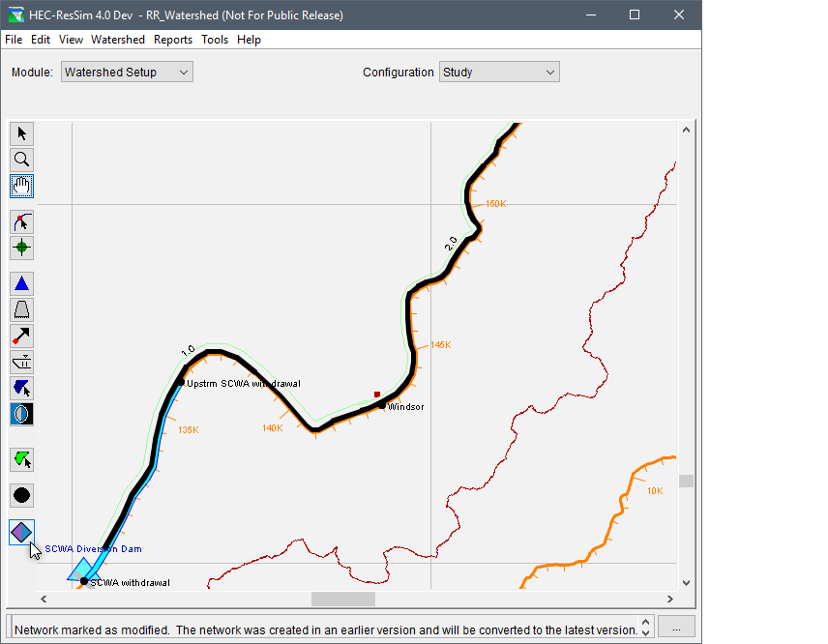Toggle the half-shaded circle tool
Screen dimensions: 828x644
coord(21,414)
